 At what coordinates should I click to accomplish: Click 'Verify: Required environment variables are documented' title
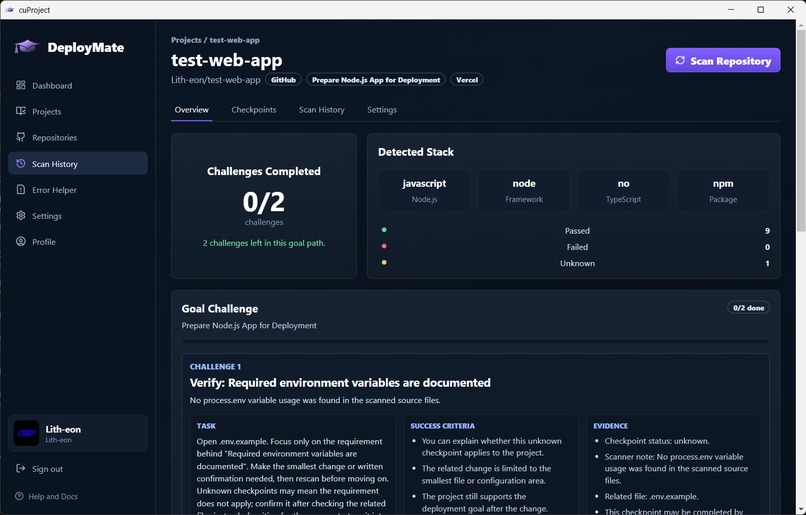pos(340,382)
